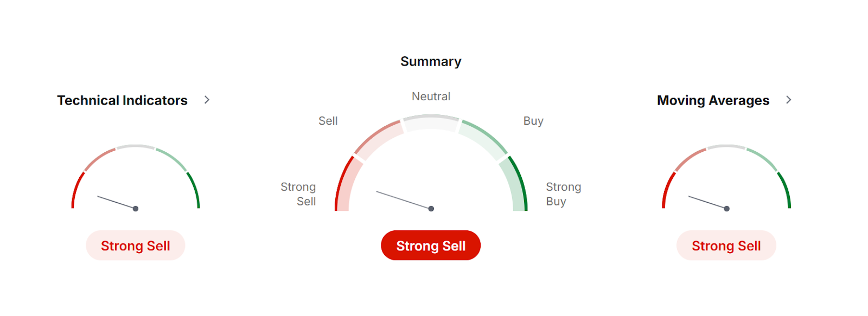This screenshot has width=868, height=316.
Task: Click the Sell label on Summary gauge
Action: click(328, 121)
